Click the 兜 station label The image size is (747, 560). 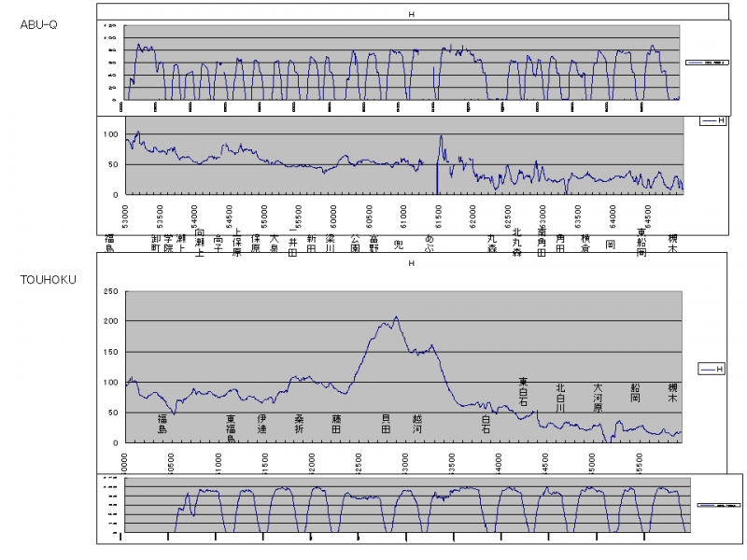click(398, 244)
